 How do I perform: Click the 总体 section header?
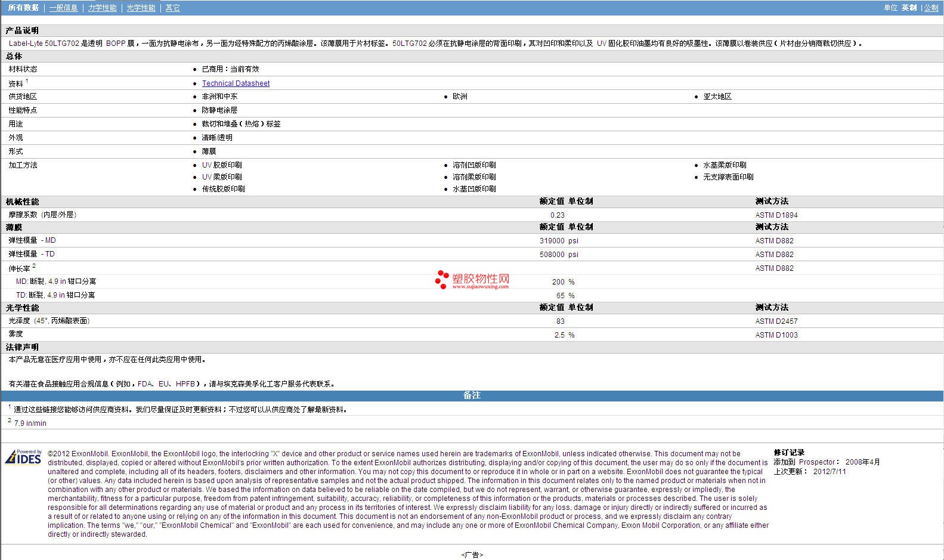point(14,56)
